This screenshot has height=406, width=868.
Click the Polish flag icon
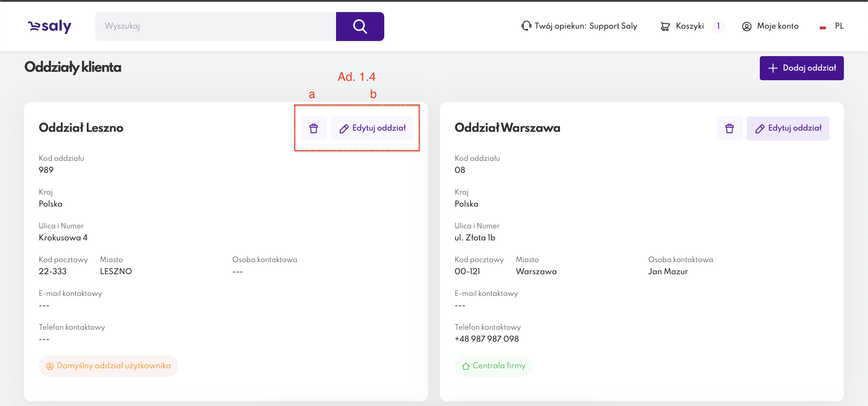click(x=822, y=27)
